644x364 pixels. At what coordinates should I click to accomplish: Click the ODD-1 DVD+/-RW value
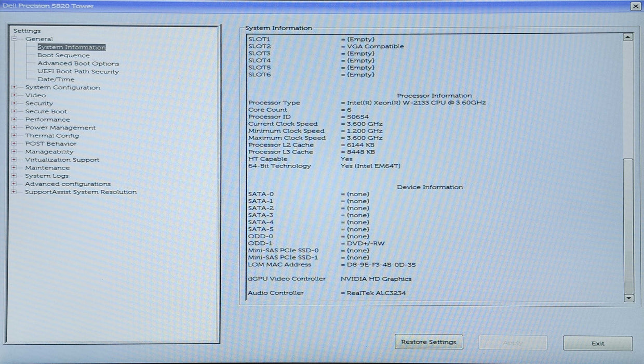pos(366,243)
